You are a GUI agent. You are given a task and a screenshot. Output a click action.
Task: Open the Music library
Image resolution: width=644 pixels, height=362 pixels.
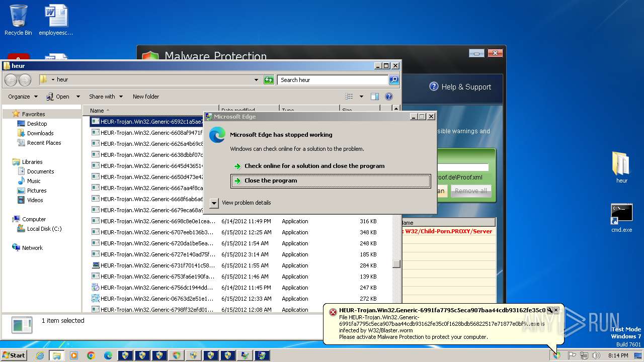click(x=34, y=181)
